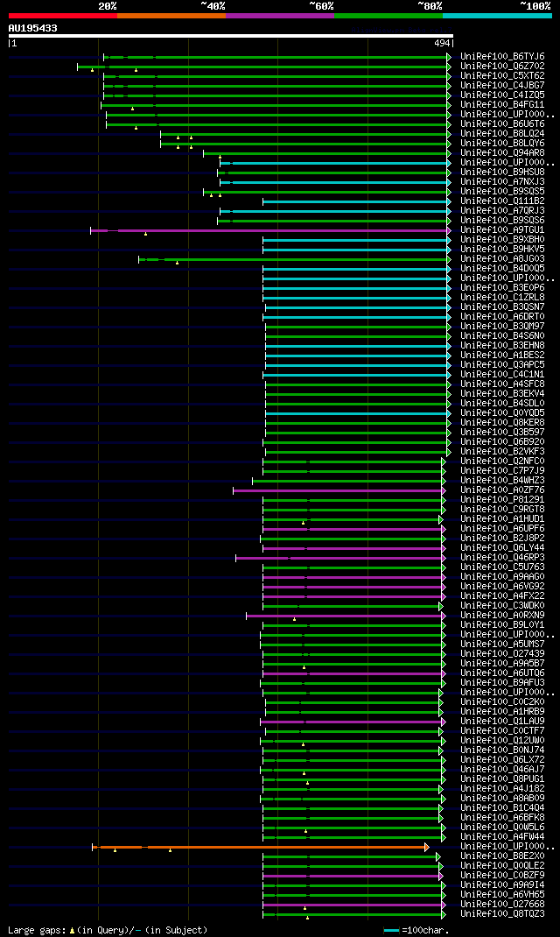The height and width of the screenshot is (937, 560).
Task: Click the cyan alignment bar for UniRef100_C1ZRL8
Action: 355,298
